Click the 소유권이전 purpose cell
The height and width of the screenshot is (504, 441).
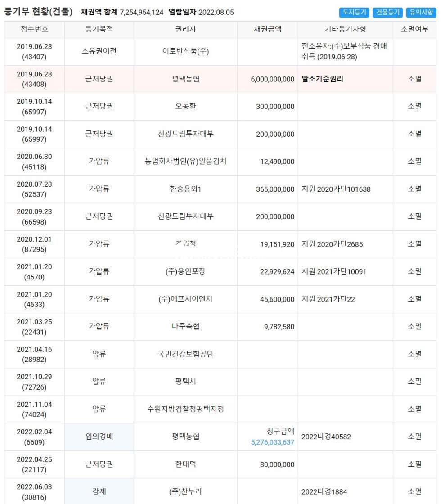tap(99, 51)
